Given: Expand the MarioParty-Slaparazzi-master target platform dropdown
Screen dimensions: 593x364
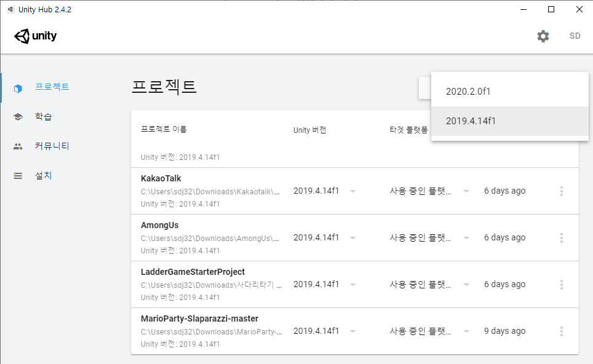Looking at the screenshot, I should tap(466, 331).
